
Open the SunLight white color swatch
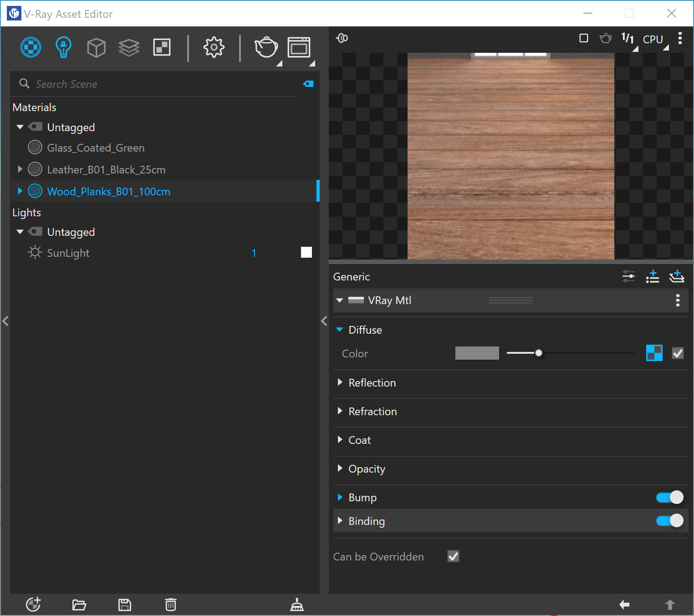pos(306,252)
